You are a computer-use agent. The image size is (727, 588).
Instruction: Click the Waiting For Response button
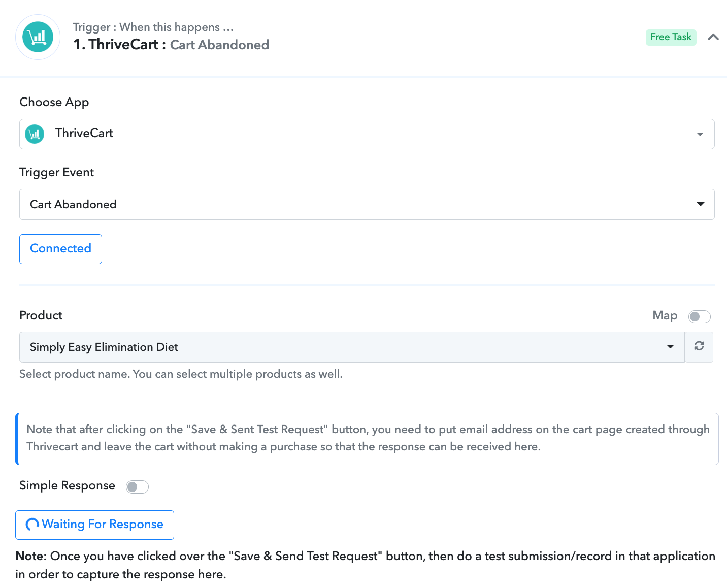click(x=94, y=525)
